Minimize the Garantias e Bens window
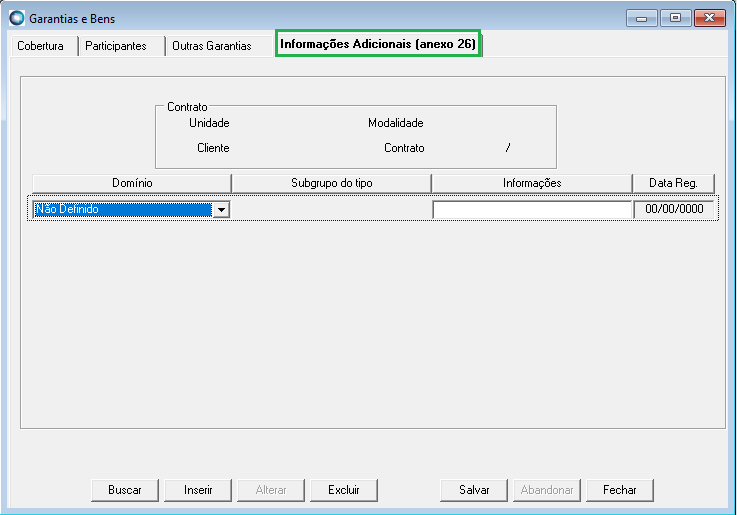The height and width of the screenshot is (515, 737). click(642, 18)
